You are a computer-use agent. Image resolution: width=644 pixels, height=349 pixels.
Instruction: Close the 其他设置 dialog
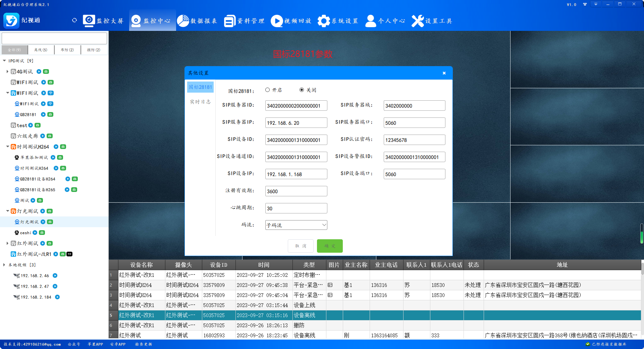[444, 73]
